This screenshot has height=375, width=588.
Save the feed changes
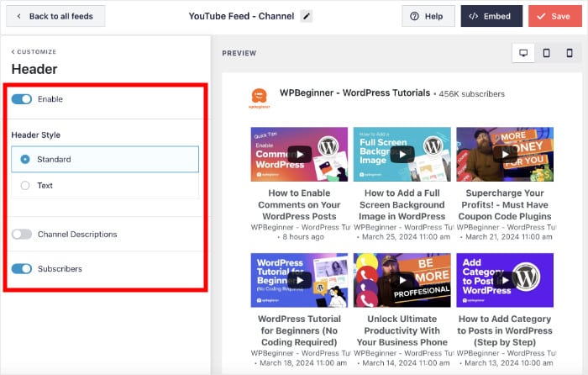click(x=555, y=16)
